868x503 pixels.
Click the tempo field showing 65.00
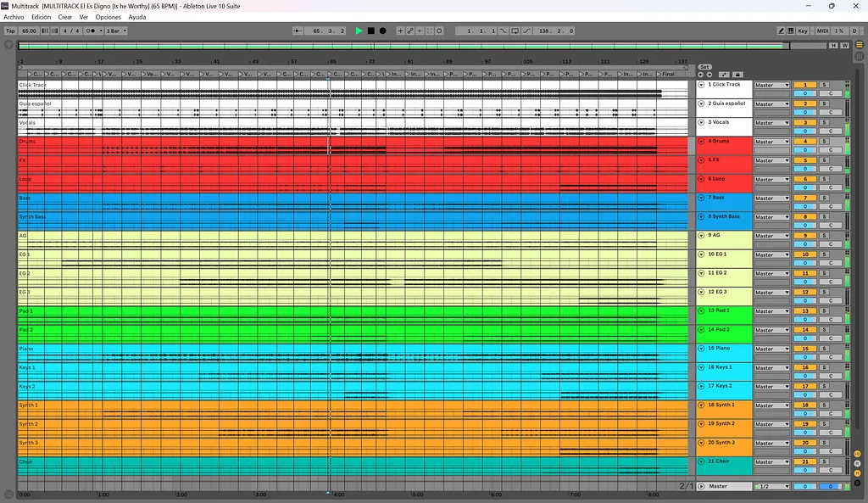click(29, 31)
